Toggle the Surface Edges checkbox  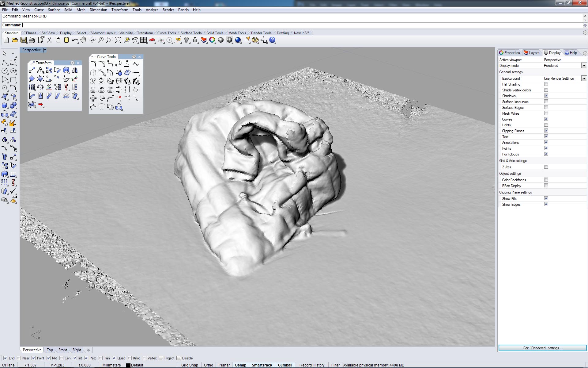tap(546, 107)
